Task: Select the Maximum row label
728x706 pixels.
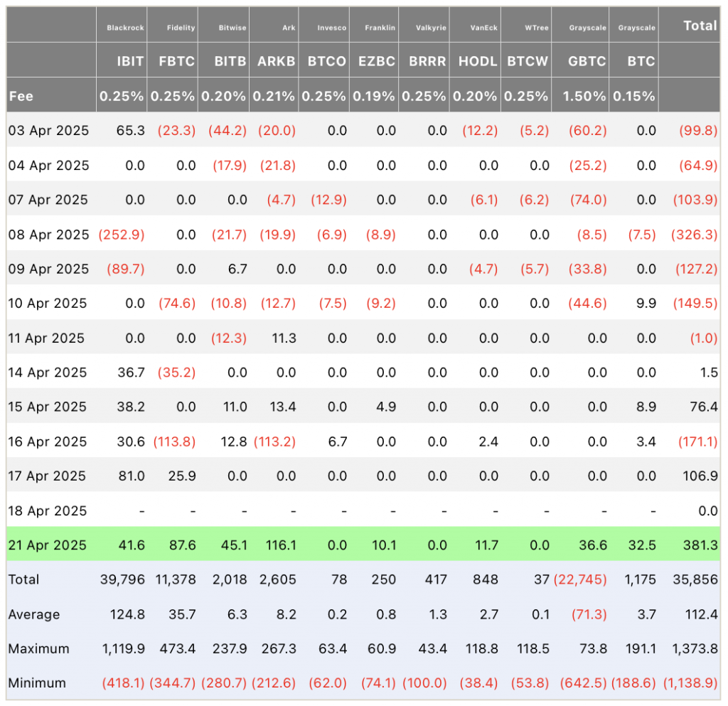Action: pos(38,648)
